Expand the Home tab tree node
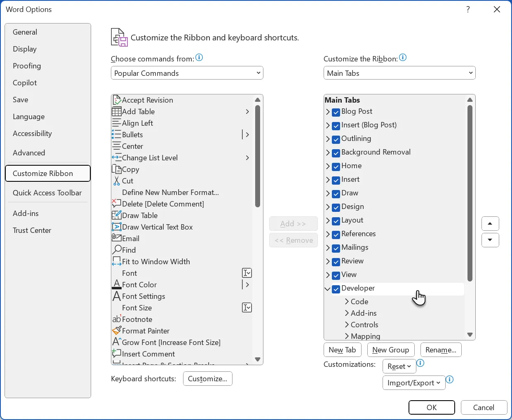Viewport: 512px width, 420px height. click(328, 167)
